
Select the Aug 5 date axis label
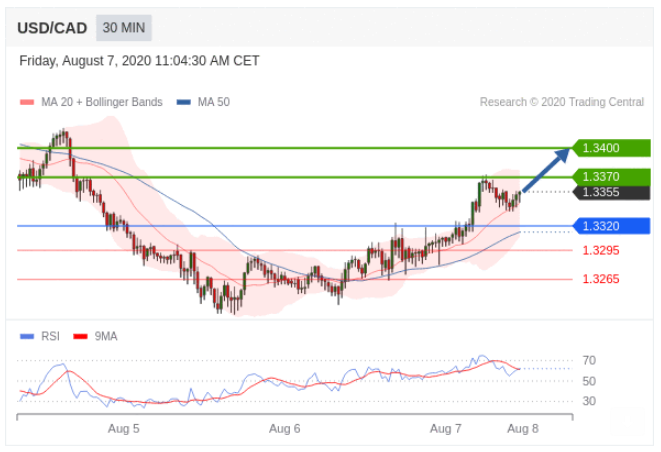pyautogui.click(x=123, y=428)
